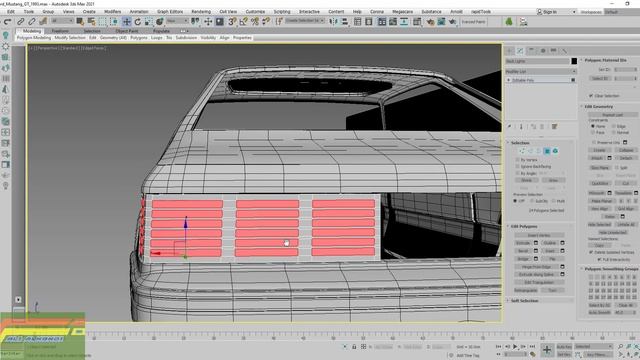Open the reference coordinate system dropdown
The image size is (640, 360).
coord(177,21)
